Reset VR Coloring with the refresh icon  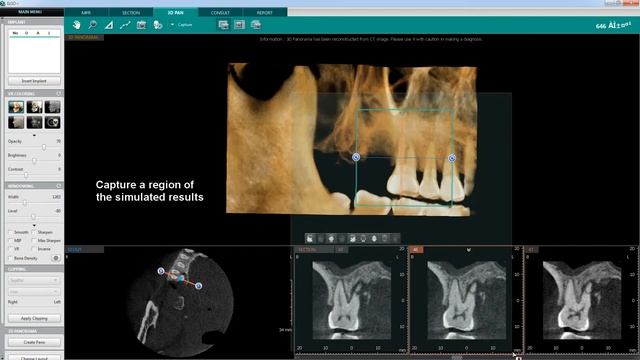[58, 94]
